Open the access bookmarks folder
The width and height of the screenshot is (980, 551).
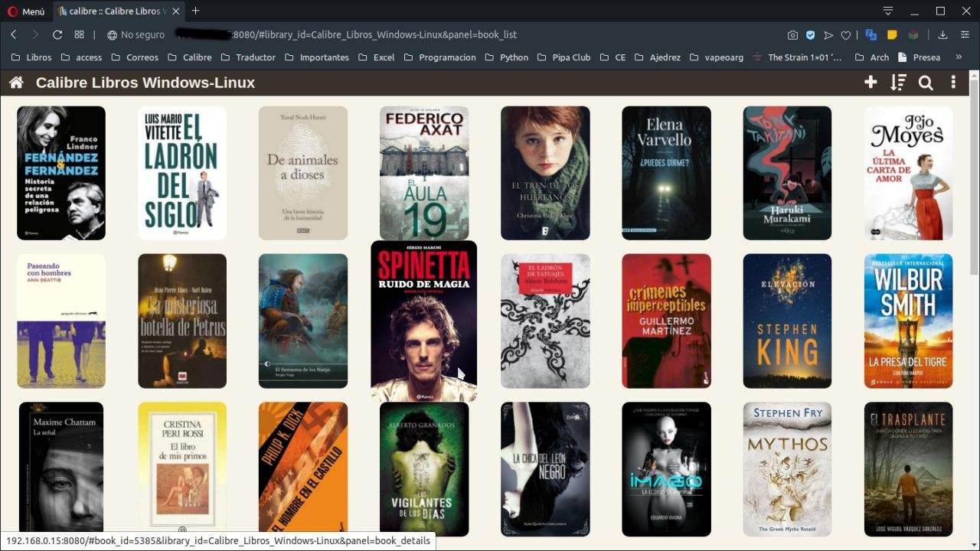81,57
